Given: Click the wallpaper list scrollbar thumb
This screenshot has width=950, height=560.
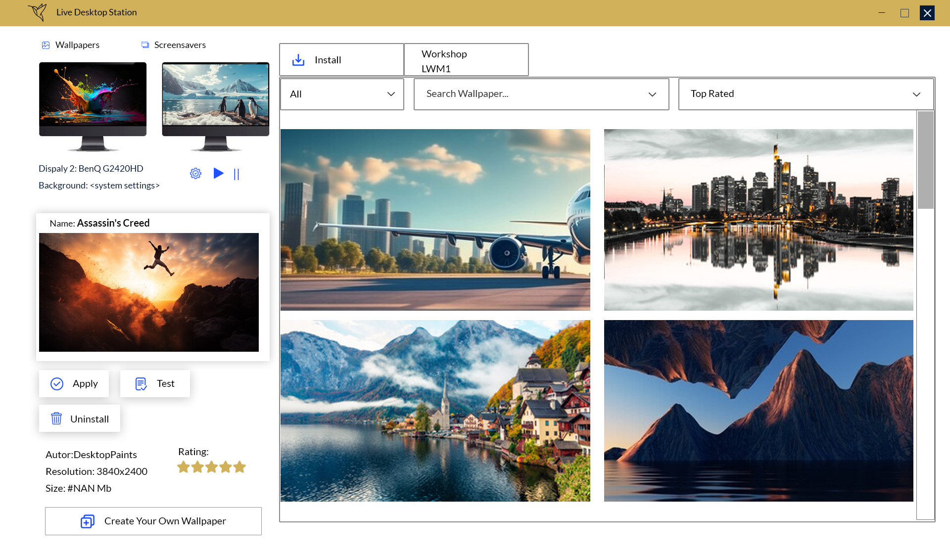Looking at the screenshot, I should click(x=925, y=160).
